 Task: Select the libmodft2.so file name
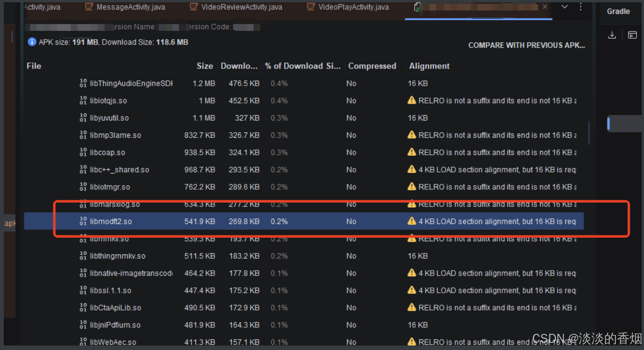(111, 222)
